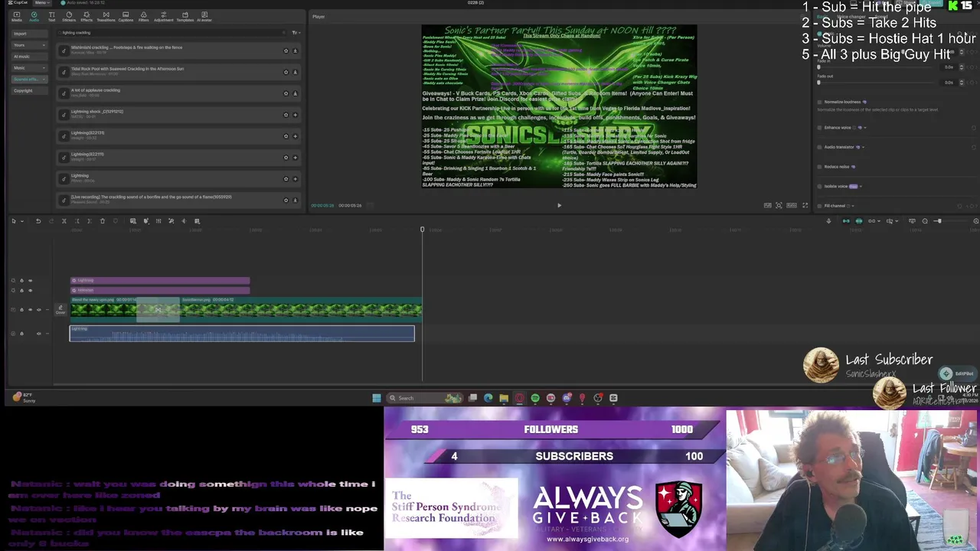Image resolution: width=980 pixels, height=551 pixels.
Task: Preview the A lot of applause crackling sound
Action: click(64, 93)
